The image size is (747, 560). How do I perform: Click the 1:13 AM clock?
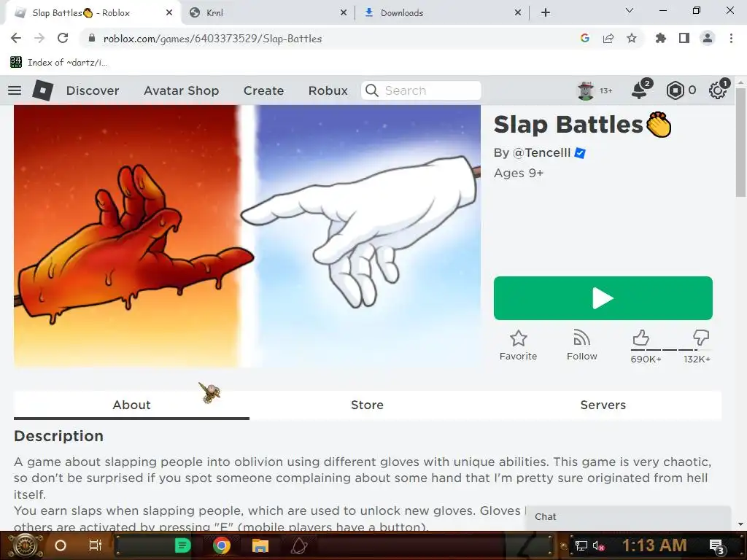(x=654, y=545)
